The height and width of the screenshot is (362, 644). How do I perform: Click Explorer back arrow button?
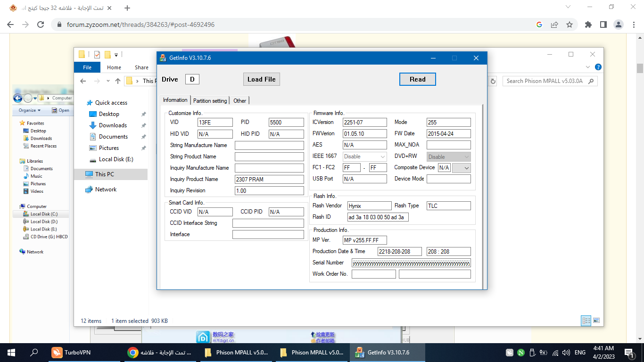(83, 81)
